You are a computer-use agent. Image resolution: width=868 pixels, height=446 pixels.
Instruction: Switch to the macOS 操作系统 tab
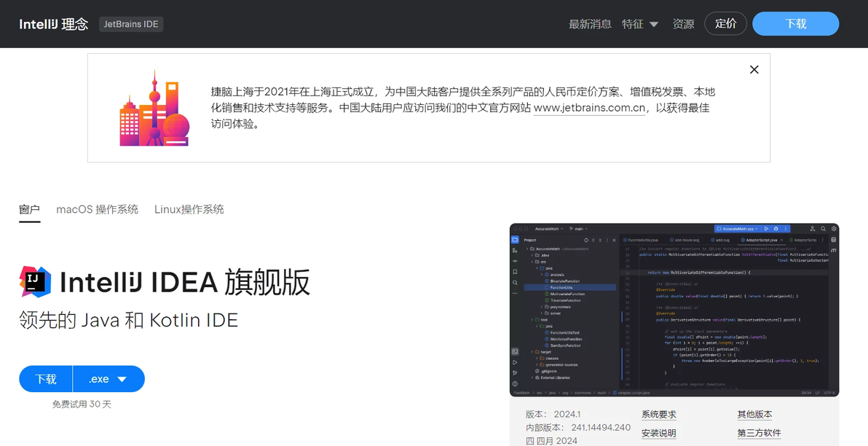pyautogui.click(x=98, y=209)
